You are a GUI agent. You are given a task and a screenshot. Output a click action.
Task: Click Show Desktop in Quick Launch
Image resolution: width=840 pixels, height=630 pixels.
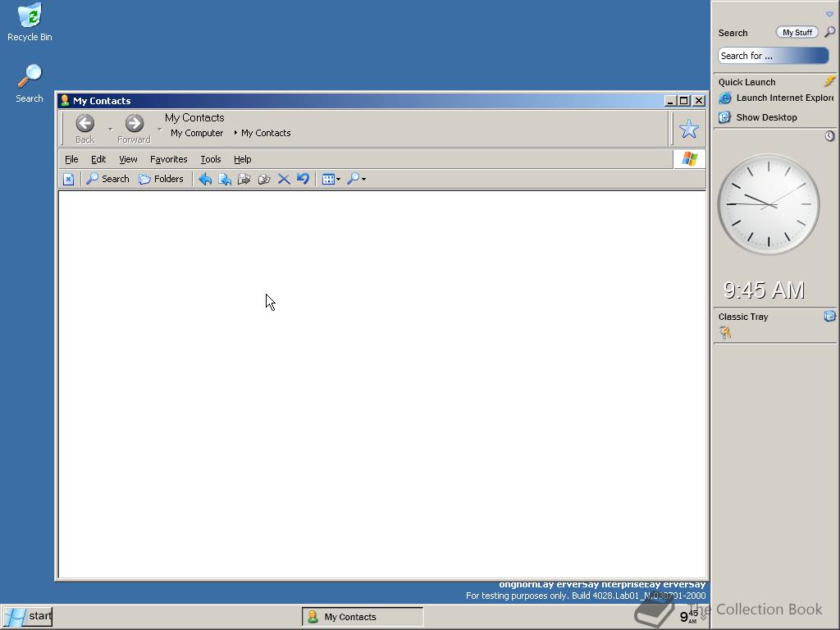758,117
